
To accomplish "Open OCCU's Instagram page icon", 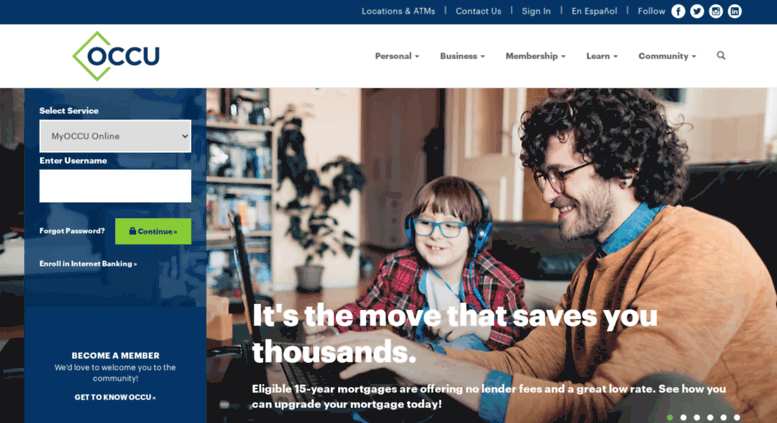I will point(716,11).
